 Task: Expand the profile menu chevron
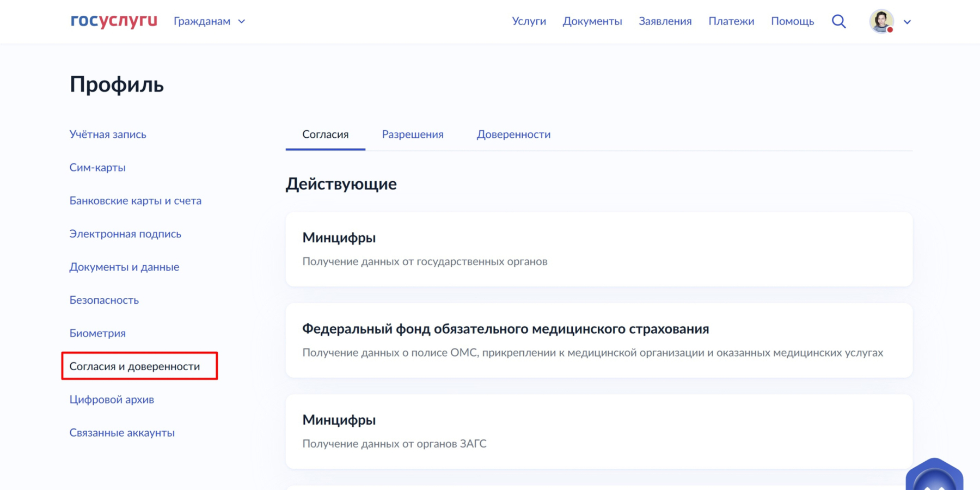pos(907,22)
